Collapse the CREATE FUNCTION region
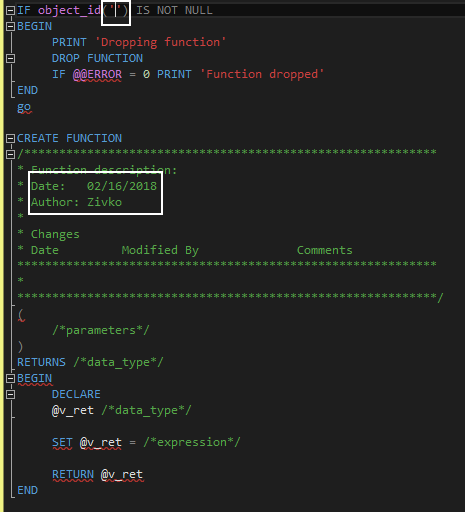 [11, 138]
